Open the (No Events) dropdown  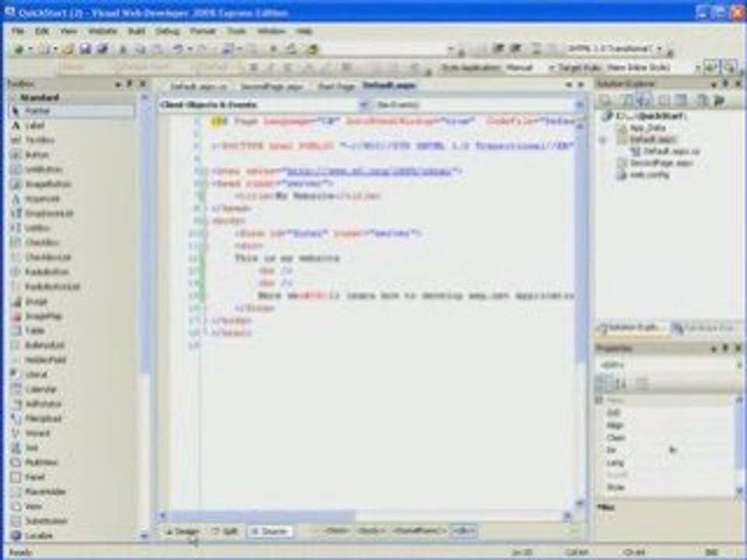point(579,105)
